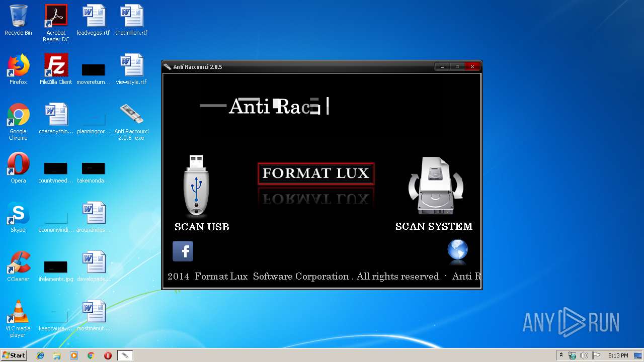Select countyneed desktop file
Screen dimensions: 644x362
pyautogui.click(x=56, y=172)
